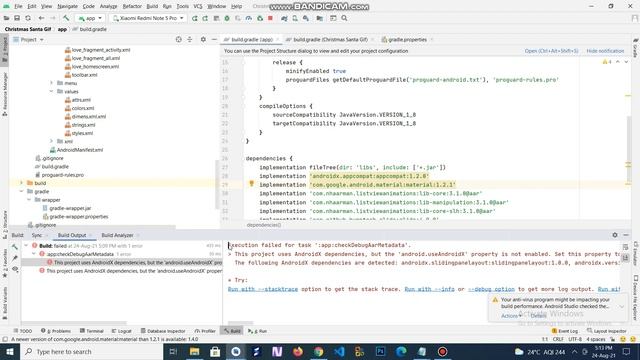Viewport: 640px width, 360px height.
Task: Select strings.xml in project tree
Action: (83, 125)
